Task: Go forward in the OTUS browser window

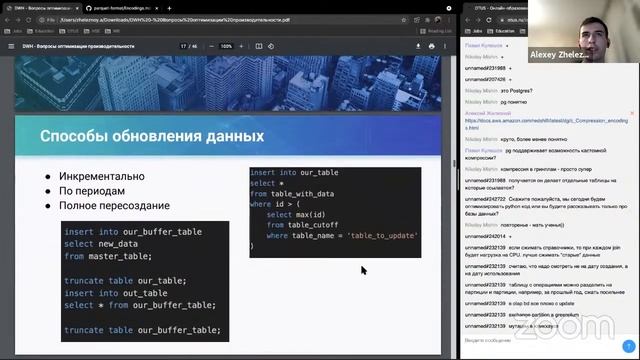Action: coord(478,20)
